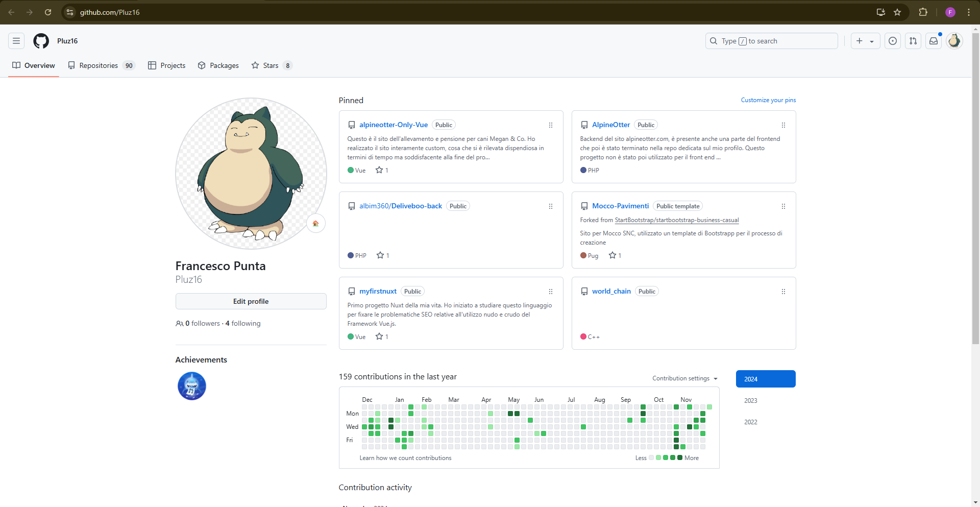Open the notifications inbox icon
The width and height of the screenshot is (980, 507).
click(934, 41)
